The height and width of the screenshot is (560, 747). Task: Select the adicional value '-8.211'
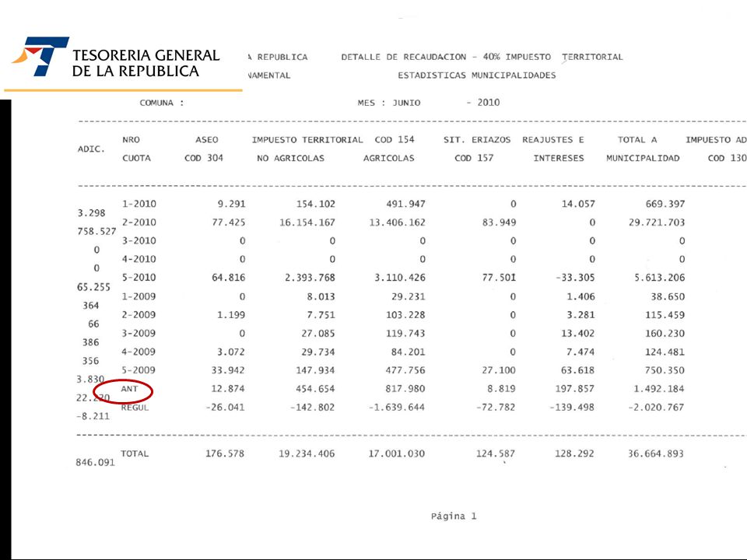coord(93,416)
